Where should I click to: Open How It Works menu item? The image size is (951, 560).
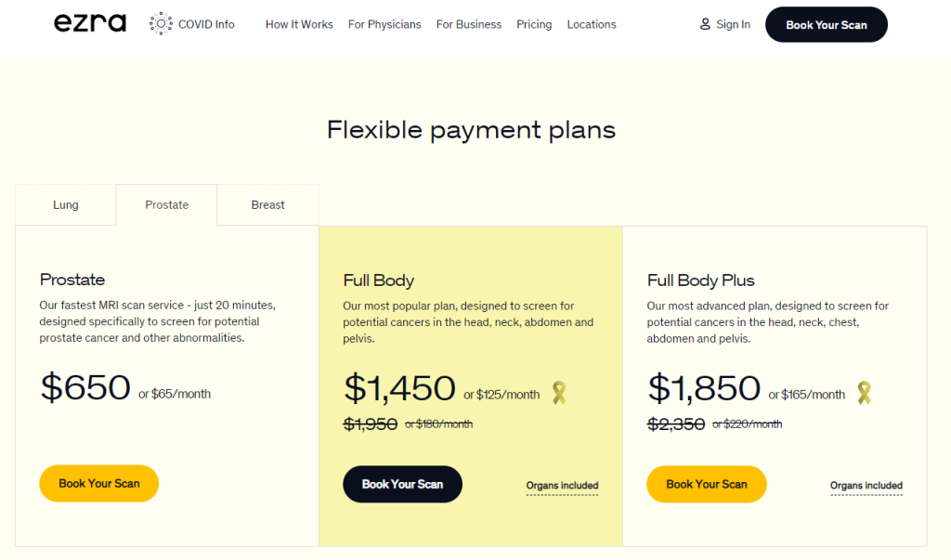click(x=299, y=24)
